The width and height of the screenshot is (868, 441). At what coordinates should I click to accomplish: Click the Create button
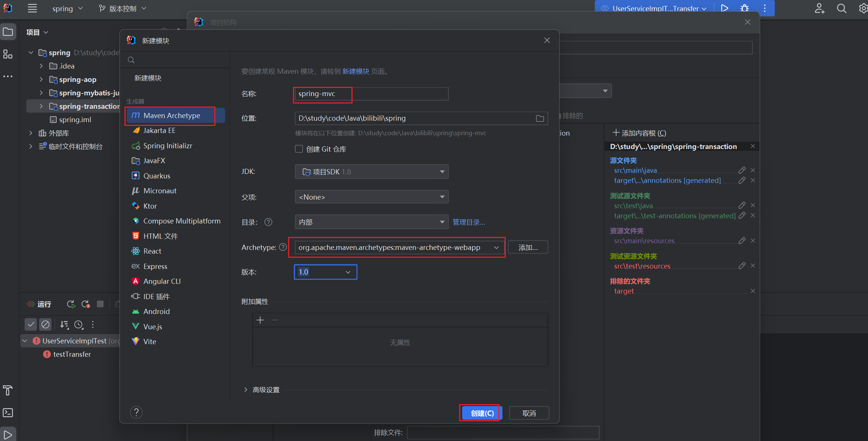point(482,413)
